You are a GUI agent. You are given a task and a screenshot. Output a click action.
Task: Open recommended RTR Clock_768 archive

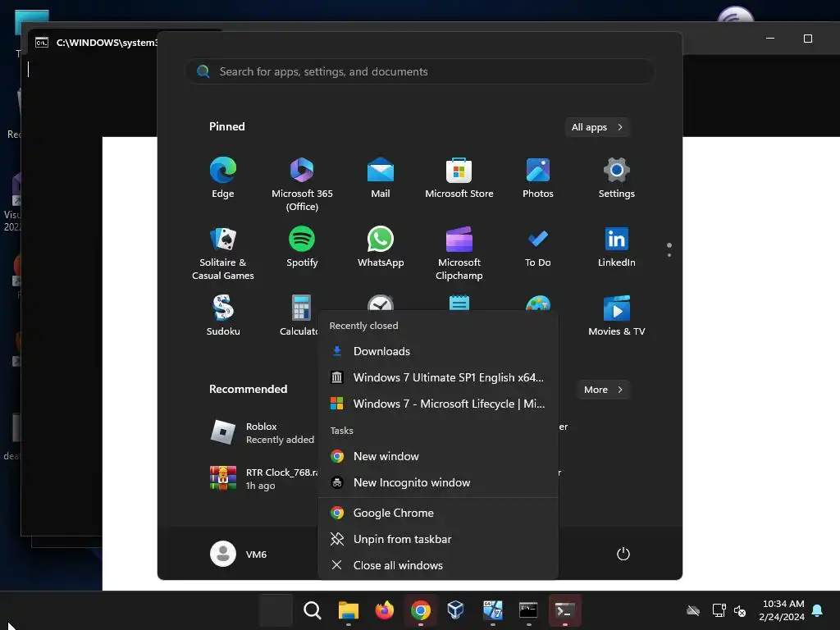[262, 479]
